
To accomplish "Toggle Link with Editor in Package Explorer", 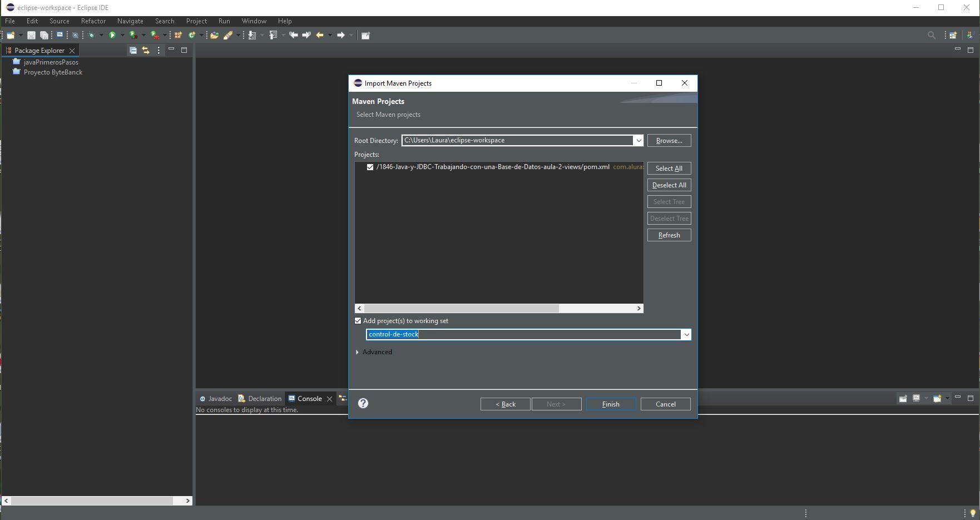I will 146,50.
